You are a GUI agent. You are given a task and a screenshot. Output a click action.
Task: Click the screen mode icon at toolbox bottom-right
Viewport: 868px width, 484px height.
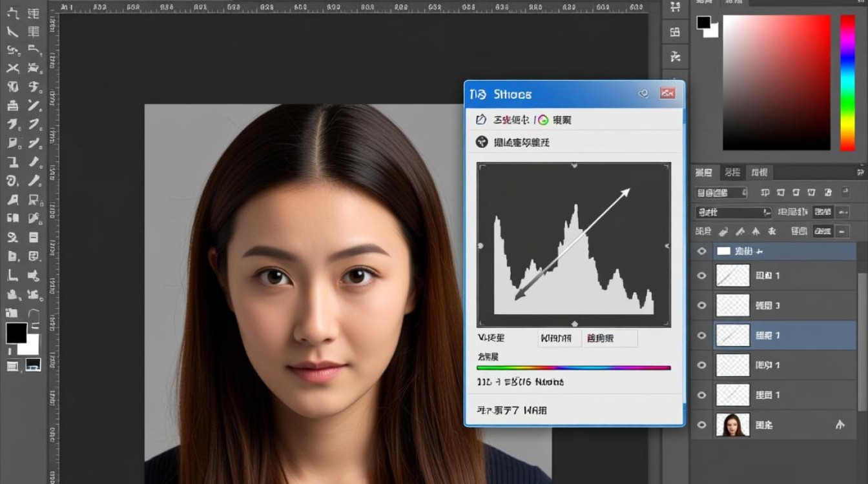(x=33, y=365)
